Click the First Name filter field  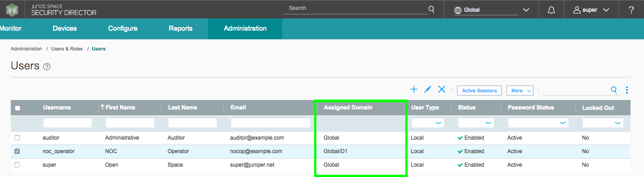(x=130, y=123)
